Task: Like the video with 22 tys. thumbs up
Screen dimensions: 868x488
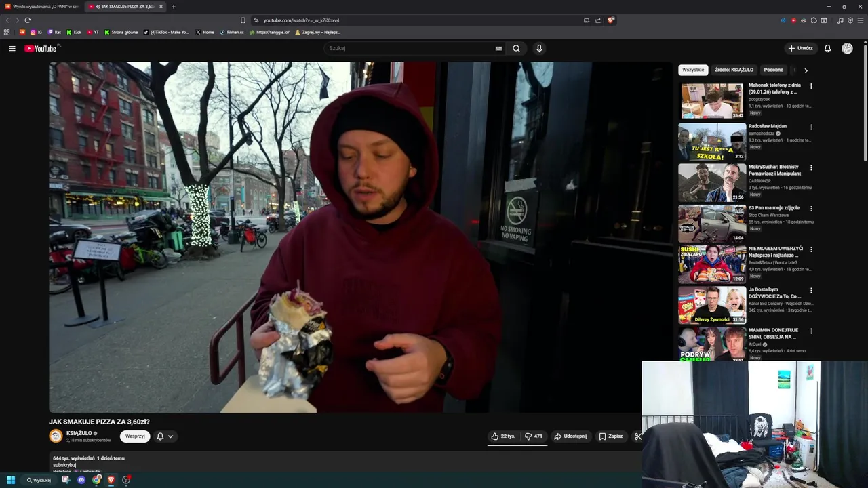Action: click(x=504, y=436)
